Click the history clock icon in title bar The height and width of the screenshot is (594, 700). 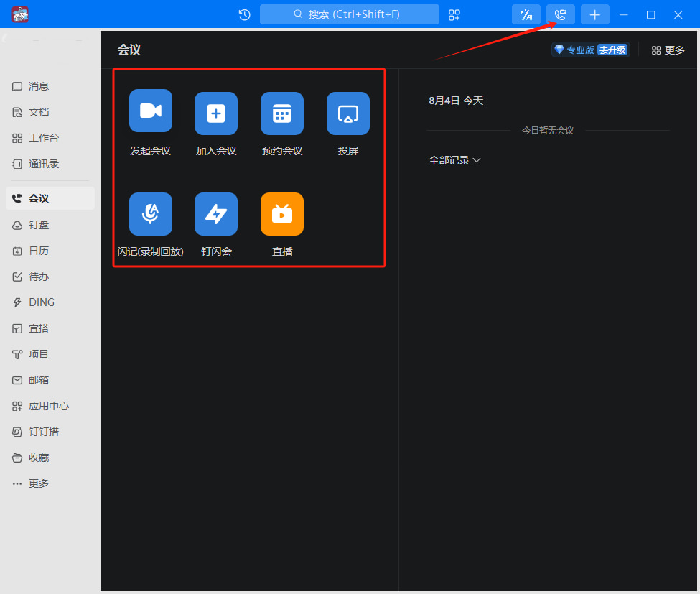244,15
